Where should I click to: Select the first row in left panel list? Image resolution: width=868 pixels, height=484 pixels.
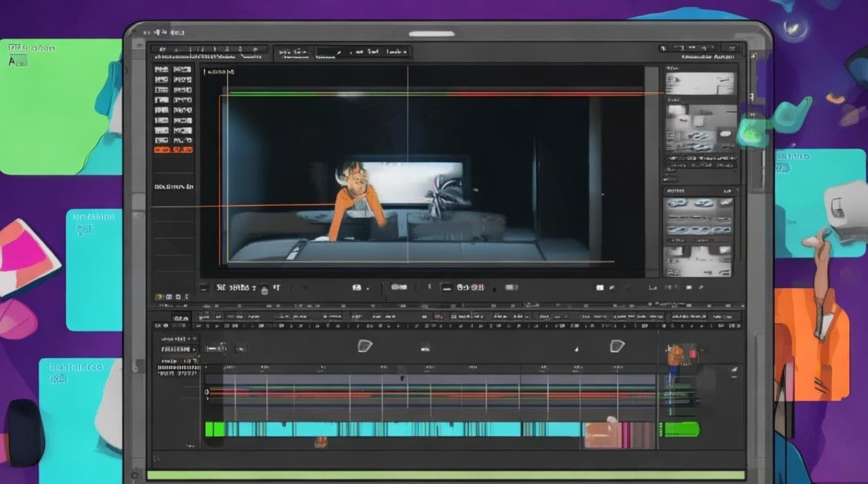click(173, 68)
